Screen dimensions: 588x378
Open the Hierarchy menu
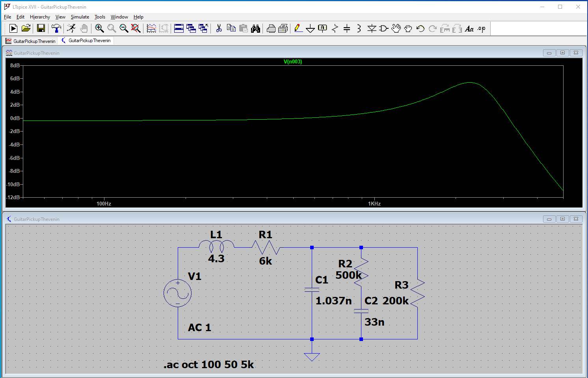(40, 17)
